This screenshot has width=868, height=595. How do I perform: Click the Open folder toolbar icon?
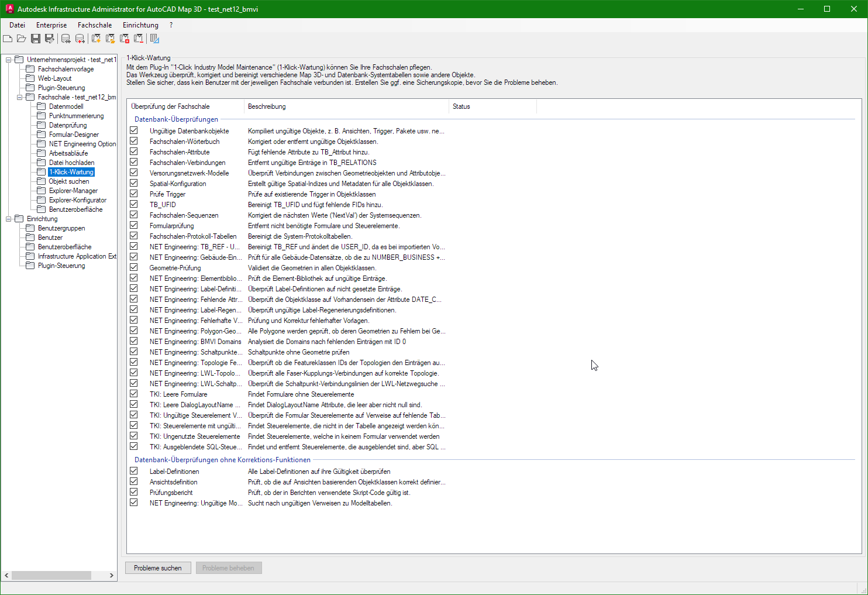22,39
